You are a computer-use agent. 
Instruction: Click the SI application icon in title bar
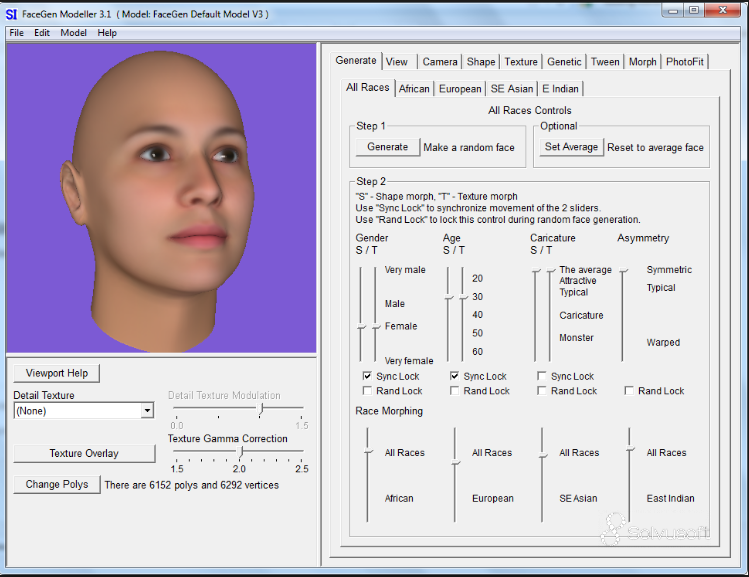11,14
